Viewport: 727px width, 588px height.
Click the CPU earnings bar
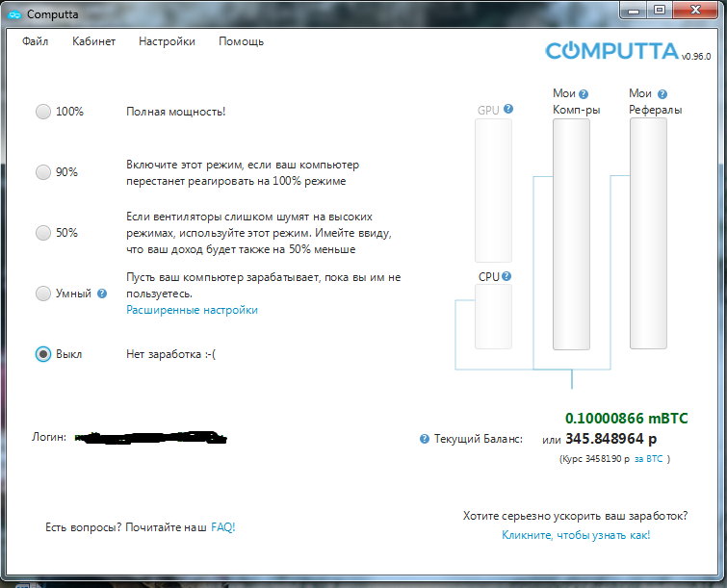tap(493, 317)
